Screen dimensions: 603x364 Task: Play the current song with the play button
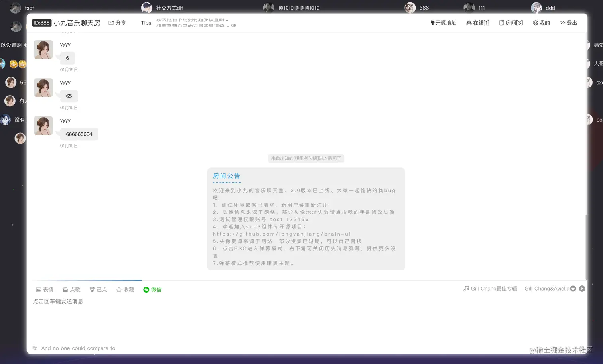coord(582,288)
